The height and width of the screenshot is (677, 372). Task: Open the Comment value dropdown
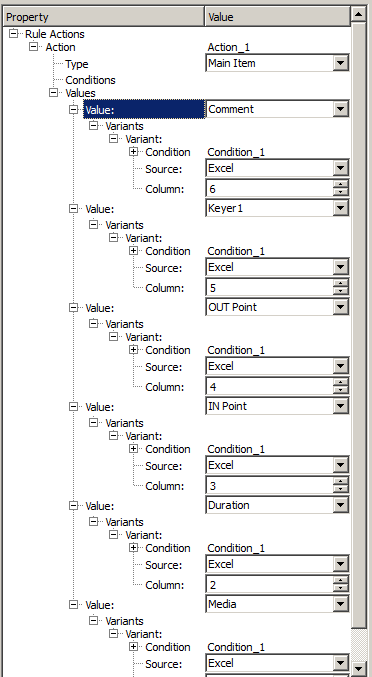pyautogui.click(x=340, y=109)
